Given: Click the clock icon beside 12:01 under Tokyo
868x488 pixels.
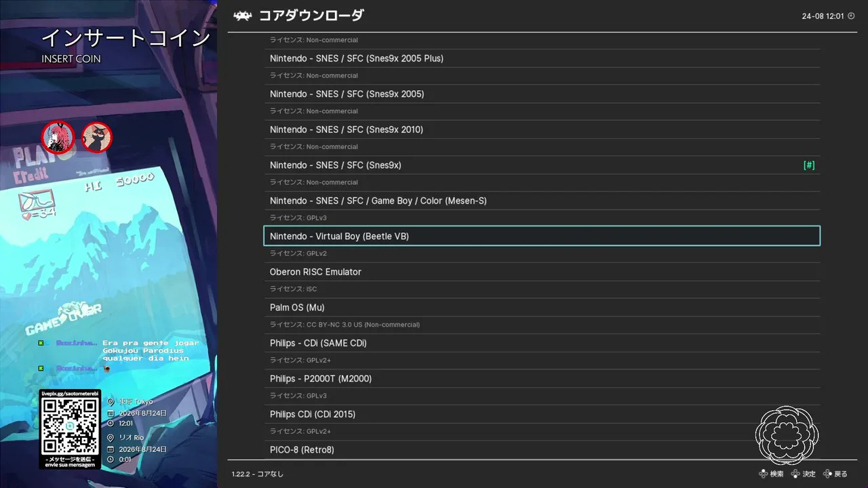Looking at the screenshot, I should (111, 424).
